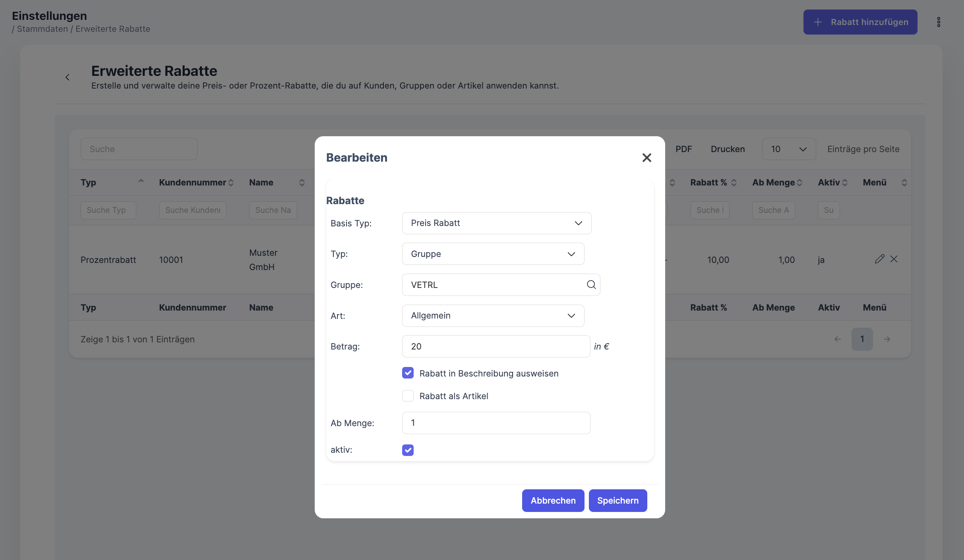Click the pencil edit icon in the table row
The height and width of the screenshot is (560, 964).
coord(879,259)
